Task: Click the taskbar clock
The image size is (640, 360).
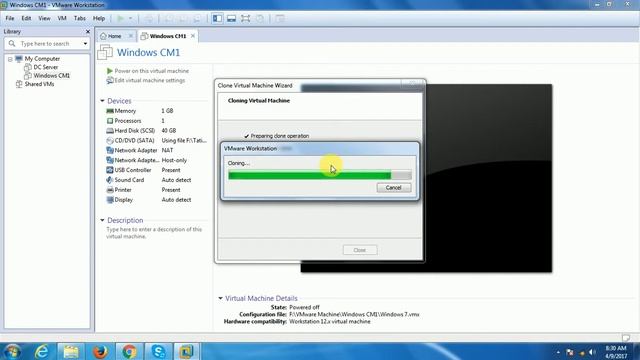Action: pos(616,352)
